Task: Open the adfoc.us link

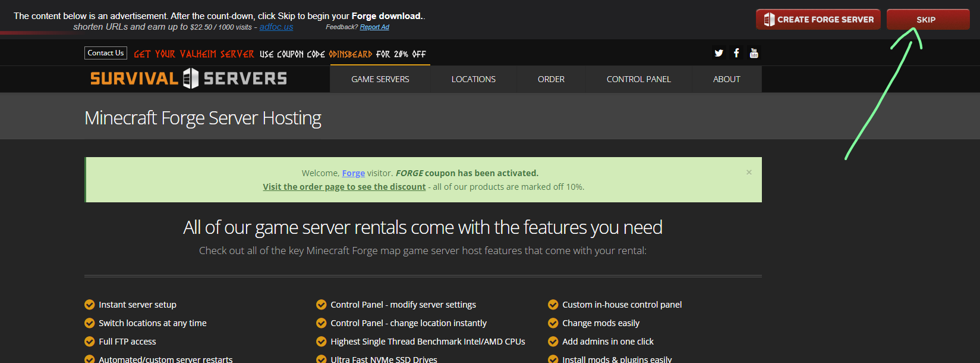Action: pos(276,27)
